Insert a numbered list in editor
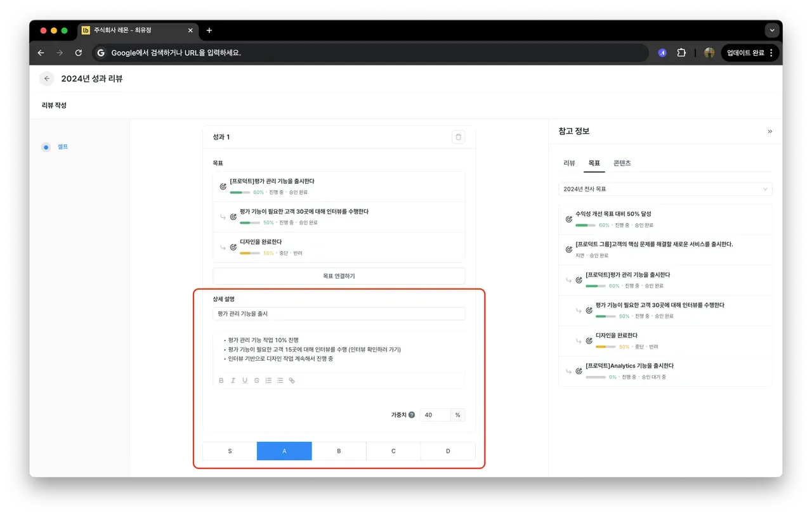 coord(268,380)
